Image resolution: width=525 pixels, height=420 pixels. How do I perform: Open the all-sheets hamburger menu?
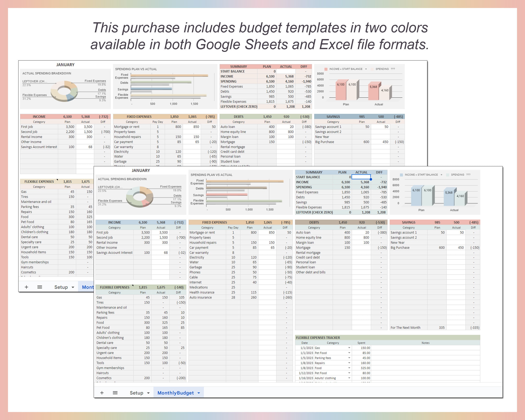[x=115, y=392]
